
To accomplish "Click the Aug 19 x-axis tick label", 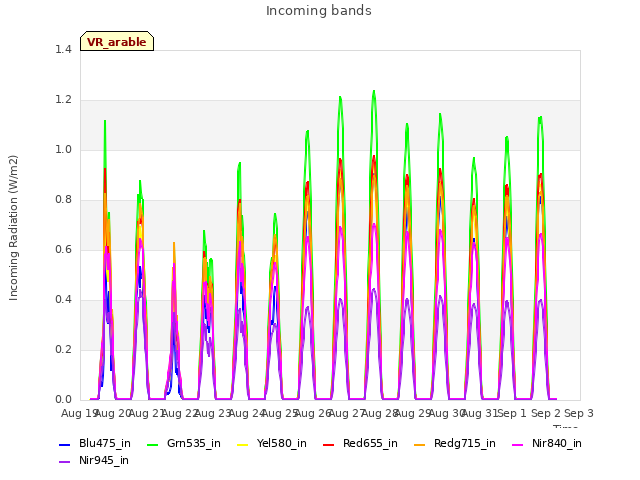I will [79, 413].
